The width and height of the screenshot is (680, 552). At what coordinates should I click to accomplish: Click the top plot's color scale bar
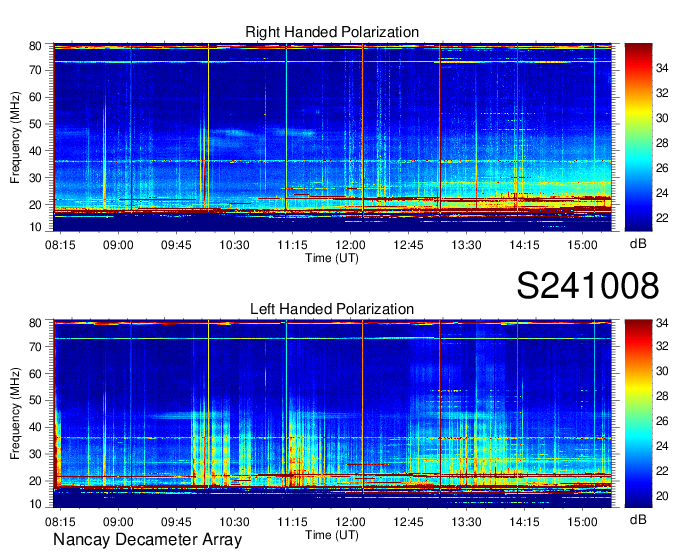point(638,137)
